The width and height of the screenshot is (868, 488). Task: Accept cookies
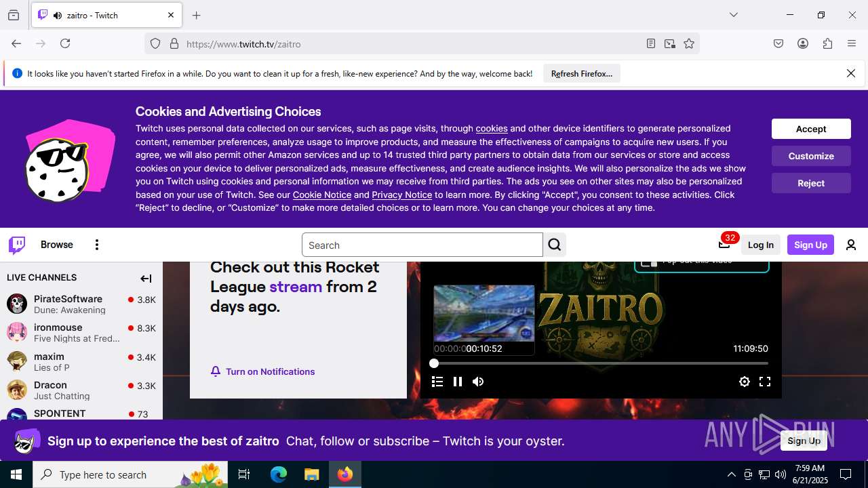811,129
